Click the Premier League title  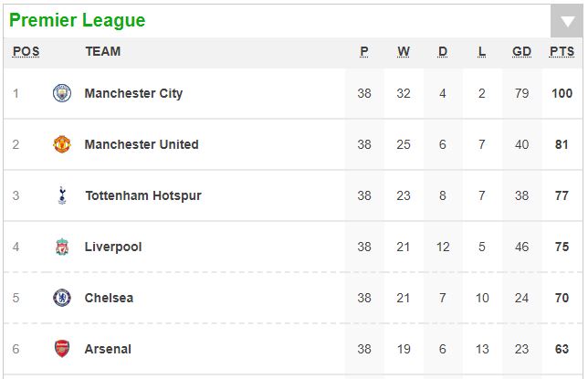[x=78, y=20]
